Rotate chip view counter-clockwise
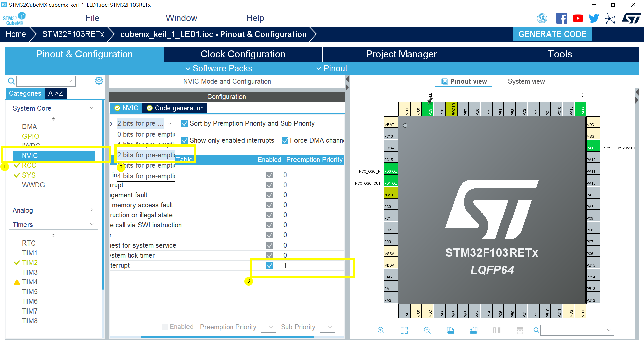 click(x=474, y=330)
